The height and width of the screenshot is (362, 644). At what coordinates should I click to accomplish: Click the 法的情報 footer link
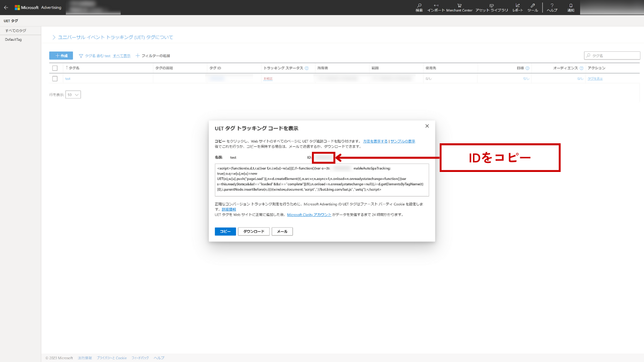coord(85,358)
